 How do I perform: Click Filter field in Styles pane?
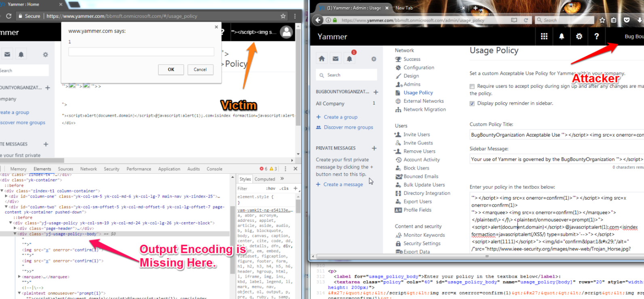point(251,188)
